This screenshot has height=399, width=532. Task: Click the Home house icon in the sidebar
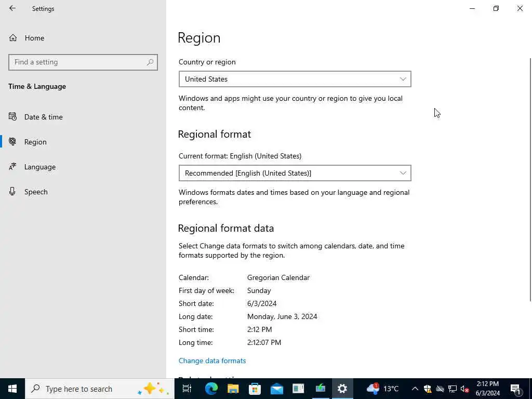[13, 37]
